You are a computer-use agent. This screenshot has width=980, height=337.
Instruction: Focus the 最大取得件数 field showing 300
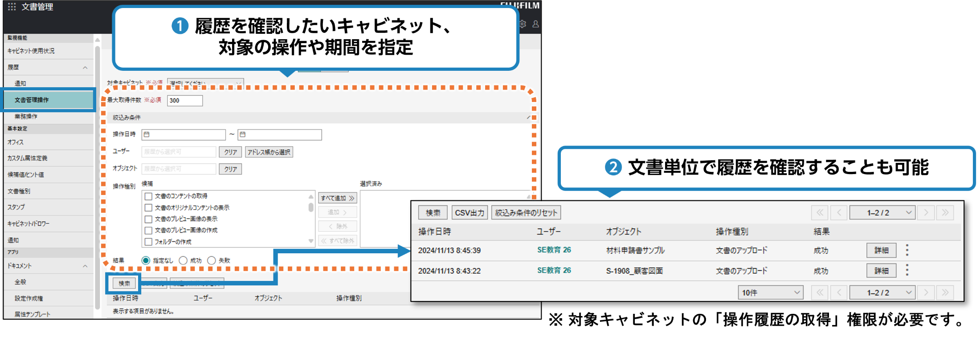(185, 101)
